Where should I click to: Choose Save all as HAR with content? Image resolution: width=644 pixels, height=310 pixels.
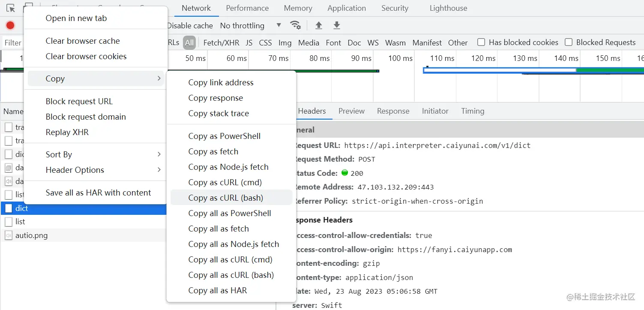[x=96, y=193]
